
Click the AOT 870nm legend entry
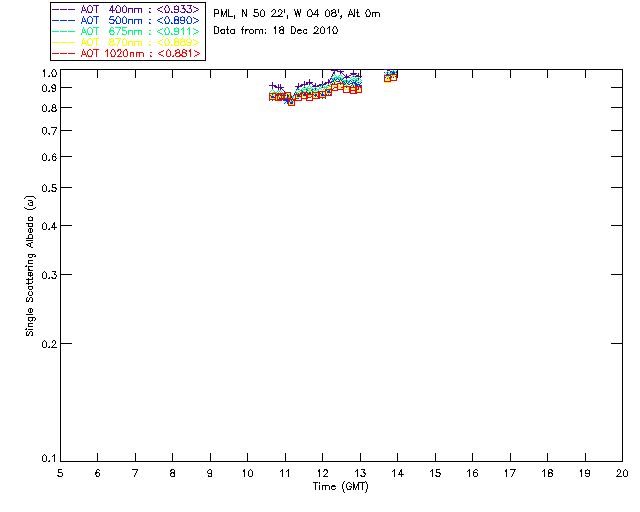tap(126, 42)
